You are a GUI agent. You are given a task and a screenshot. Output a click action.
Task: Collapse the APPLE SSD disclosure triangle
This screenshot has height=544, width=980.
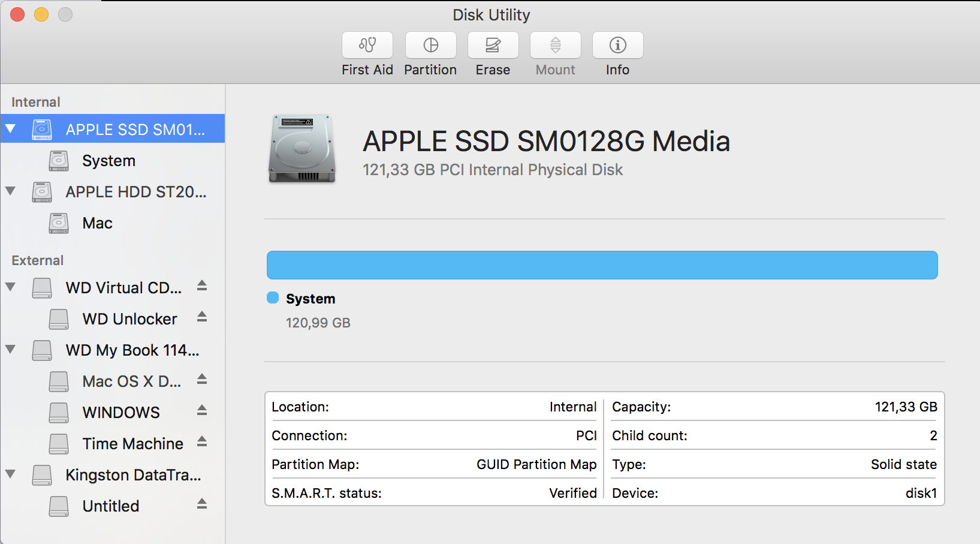(10, 128)
